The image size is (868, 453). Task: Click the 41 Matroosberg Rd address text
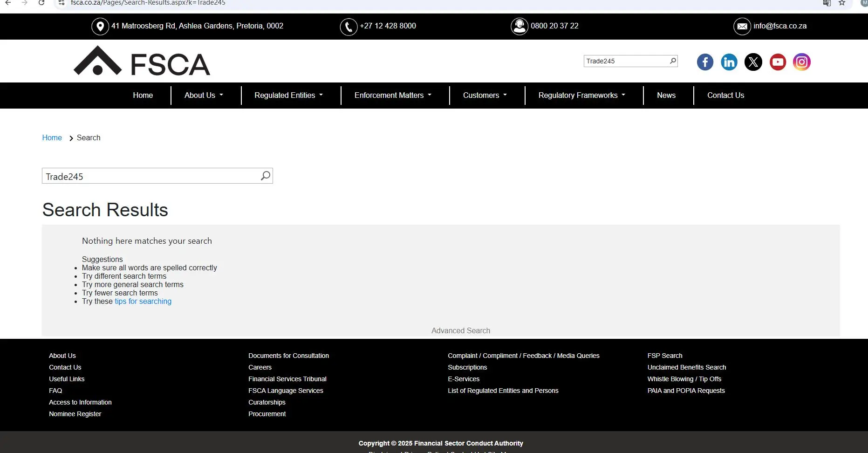197,26
